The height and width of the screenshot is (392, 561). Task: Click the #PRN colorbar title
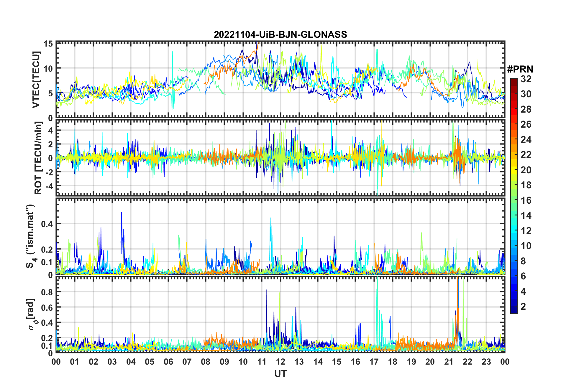coord(520,69)
